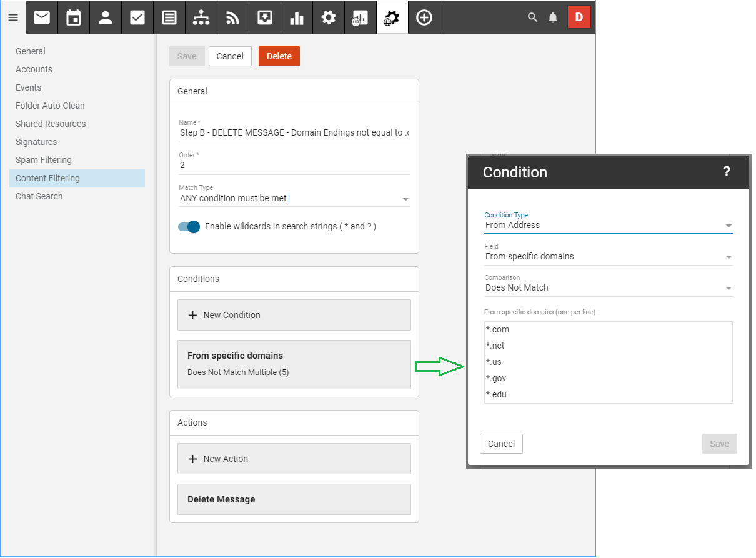Open the Comparison dropdown
756x558 pixels.
608,288
